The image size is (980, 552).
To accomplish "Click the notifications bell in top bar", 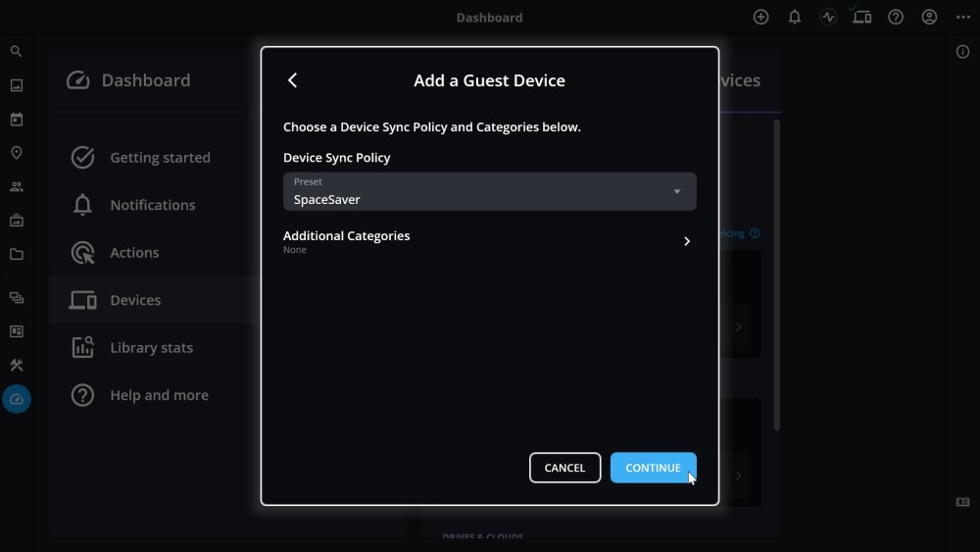I will point(795,17).
